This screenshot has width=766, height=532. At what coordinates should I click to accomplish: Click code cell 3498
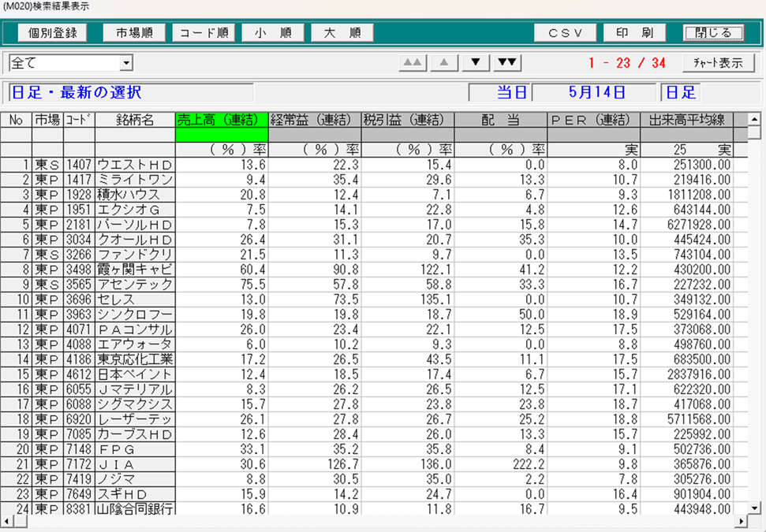click(79, 270)
